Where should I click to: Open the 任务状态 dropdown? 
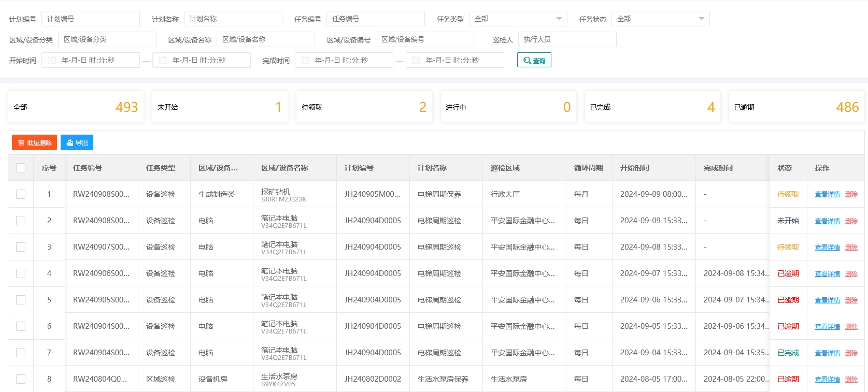661,19
